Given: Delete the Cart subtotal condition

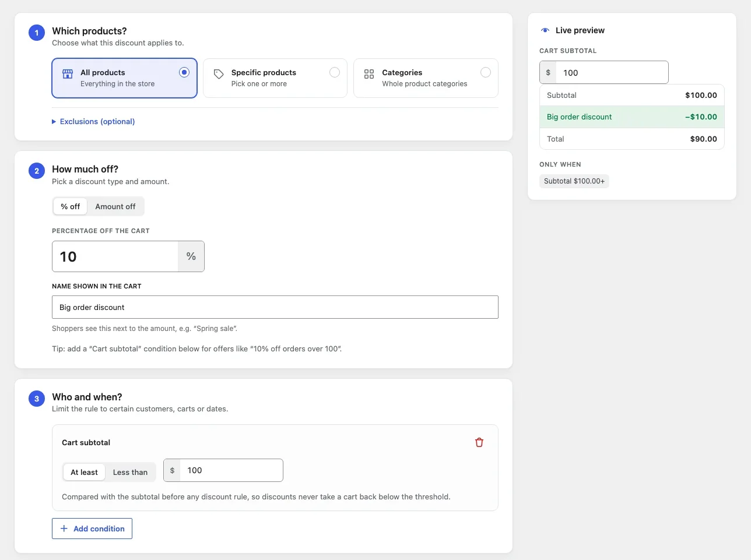Looking at the screenshot, I should point(479,442).
